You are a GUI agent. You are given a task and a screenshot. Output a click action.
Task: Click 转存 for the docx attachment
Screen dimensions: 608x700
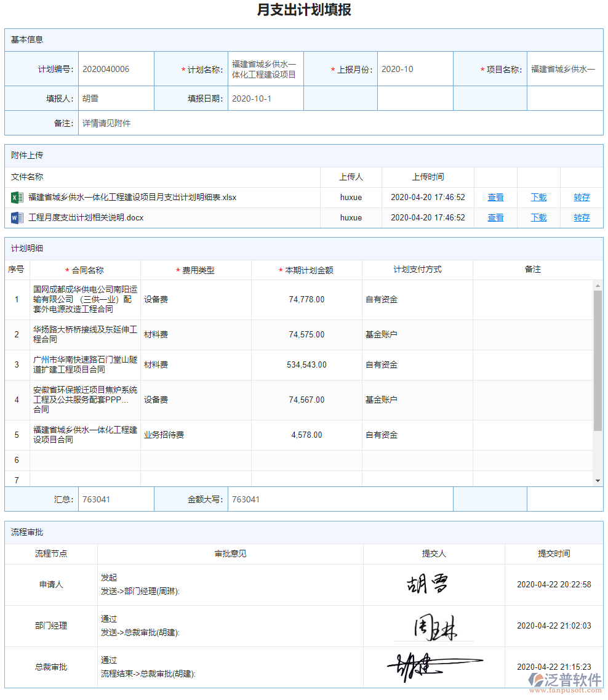[582, 217]
